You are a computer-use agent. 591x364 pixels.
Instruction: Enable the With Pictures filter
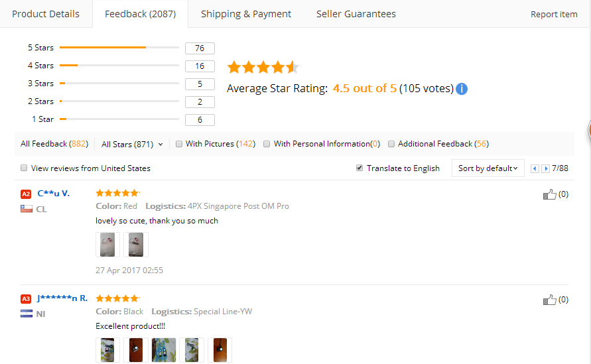(x=179, y=144)
